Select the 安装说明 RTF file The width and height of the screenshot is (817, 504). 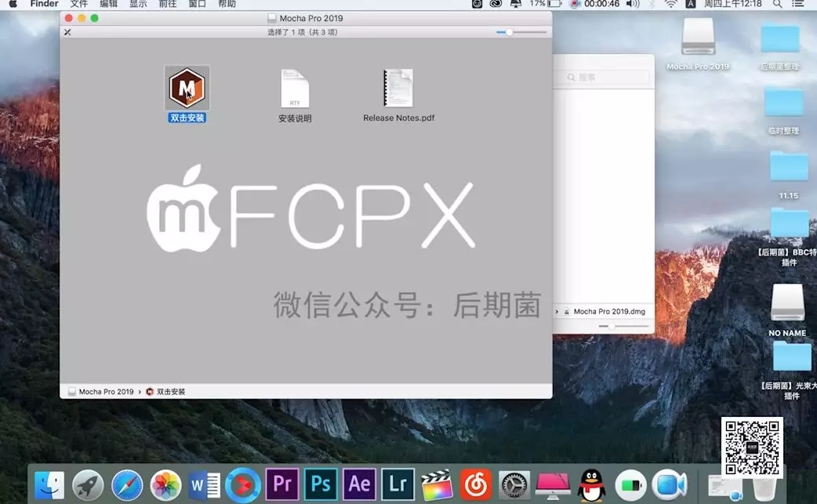[295, 89]
